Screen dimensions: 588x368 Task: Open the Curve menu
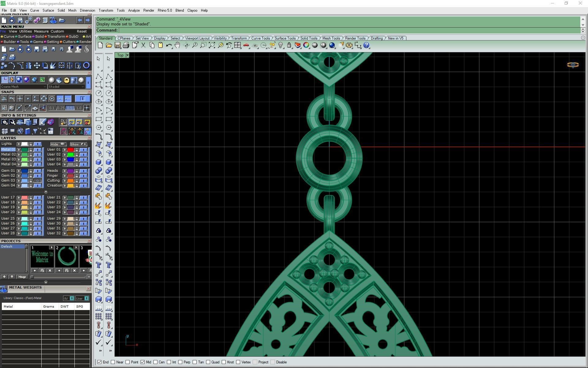34,10
